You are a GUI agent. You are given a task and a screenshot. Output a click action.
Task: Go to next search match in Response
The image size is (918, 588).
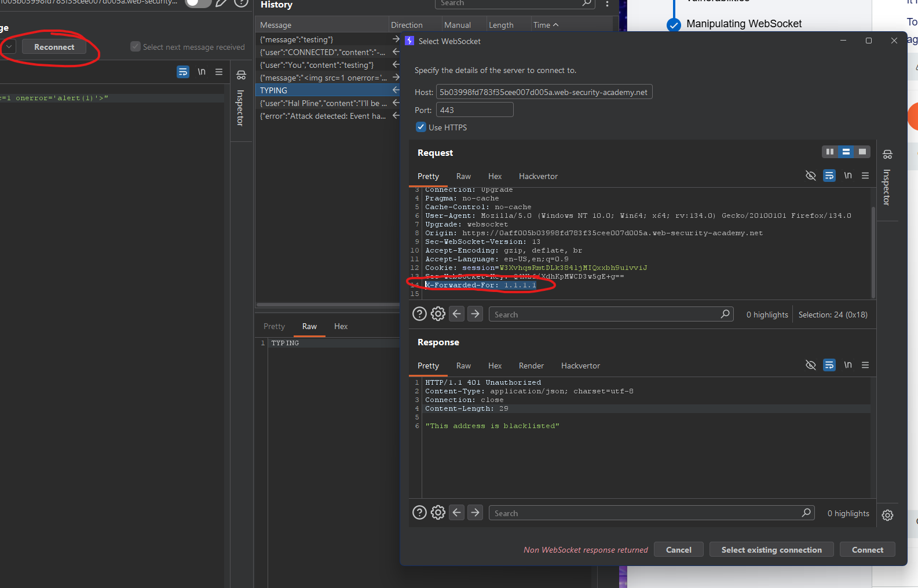coord(475,513)
